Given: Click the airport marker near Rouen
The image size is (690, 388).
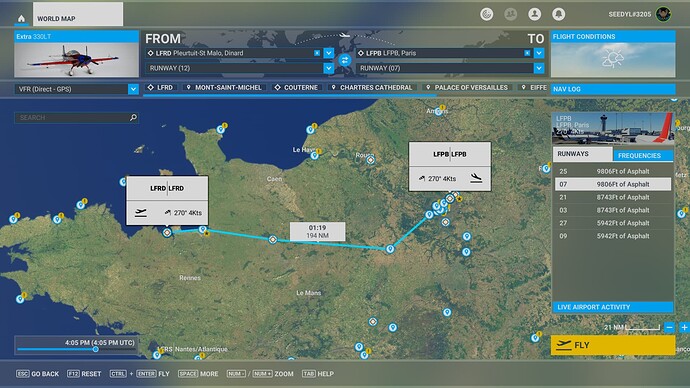Looking at the screenshot, I should pos(371,160).
